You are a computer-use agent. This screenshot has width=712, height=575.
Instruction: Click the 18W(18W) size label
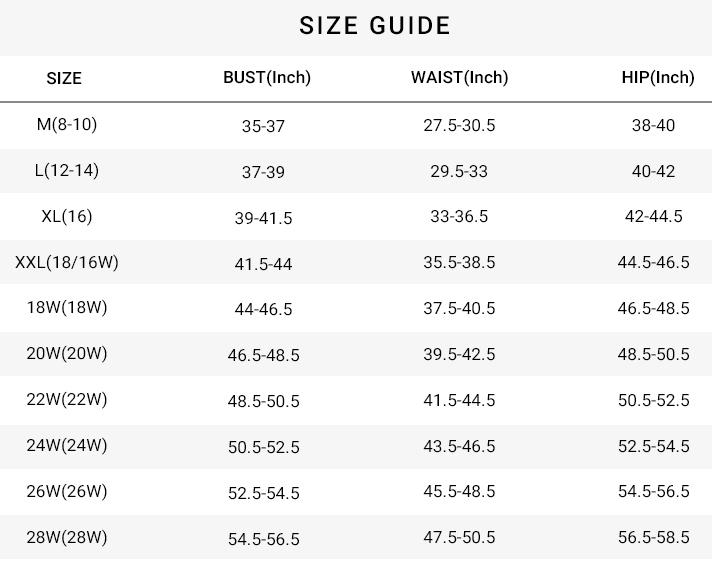67,307
